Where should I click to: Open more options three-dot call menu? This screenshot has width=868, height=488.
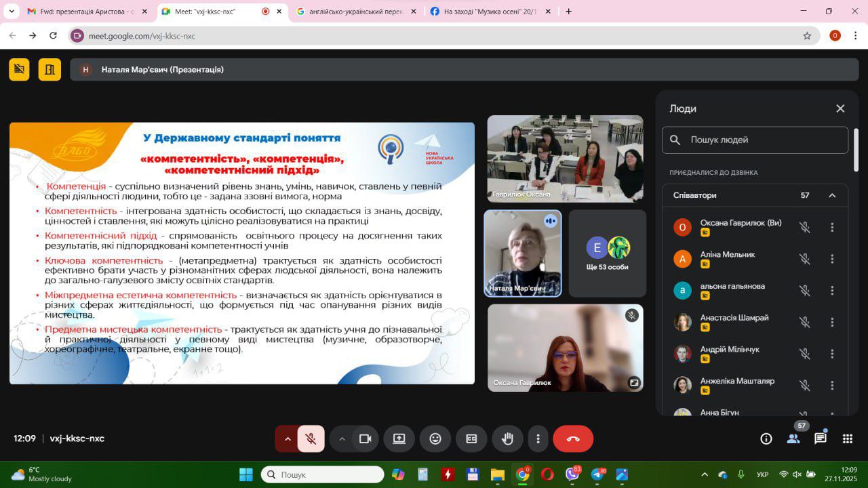tap(538, 439)
